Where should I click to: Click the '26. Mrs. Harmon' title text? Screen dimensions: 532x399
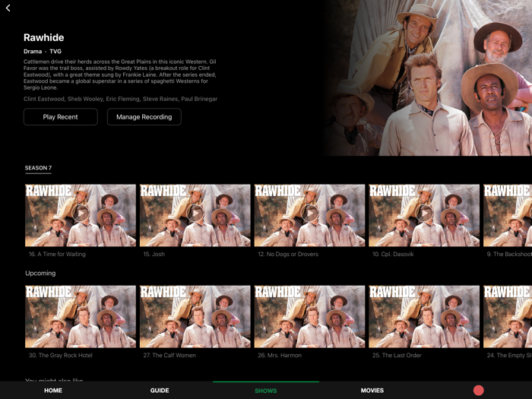point(280,355)
